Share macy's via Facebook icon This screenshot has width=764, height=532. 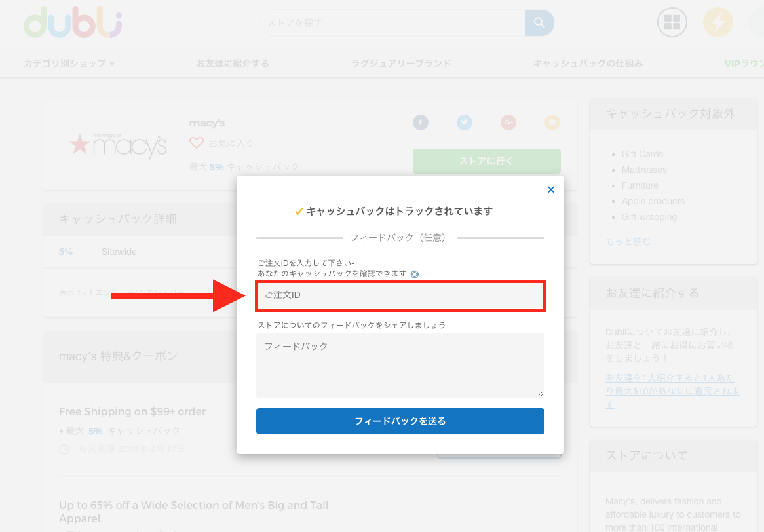(x=420, y=123)
